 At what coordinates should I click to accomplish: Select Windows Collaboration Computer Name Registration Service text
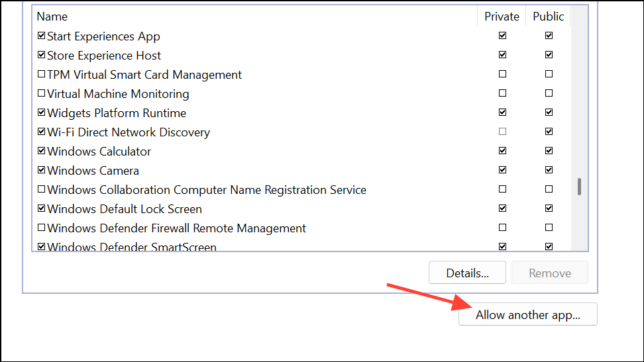(207, 190)
